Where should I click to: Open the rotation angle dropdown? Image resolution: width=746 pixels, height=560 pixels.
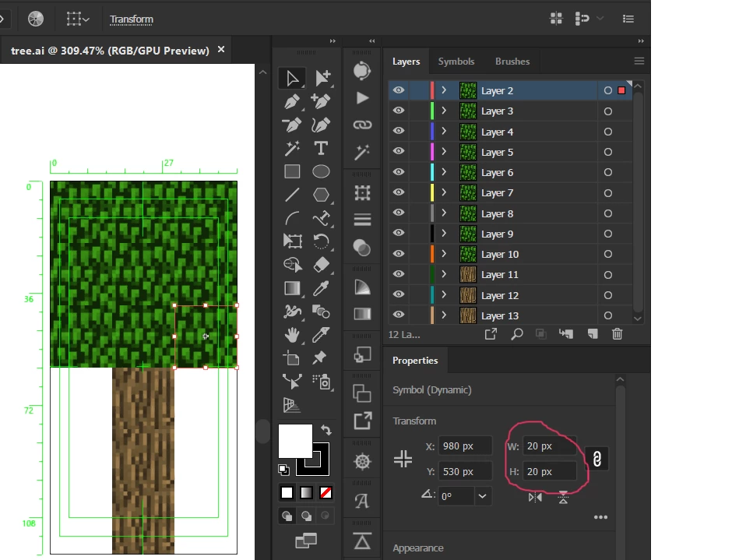(483, 496)
